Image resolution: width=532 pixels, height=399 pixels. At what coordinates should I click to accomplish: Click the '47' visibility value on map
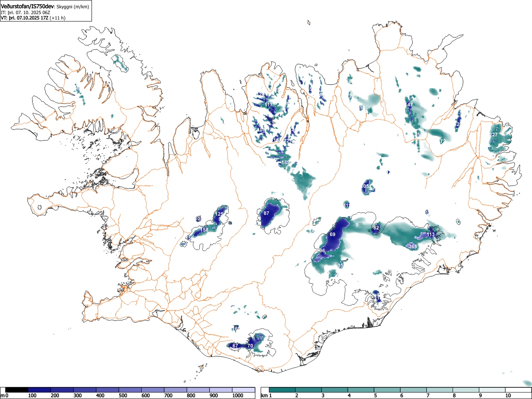coord(410,104)
